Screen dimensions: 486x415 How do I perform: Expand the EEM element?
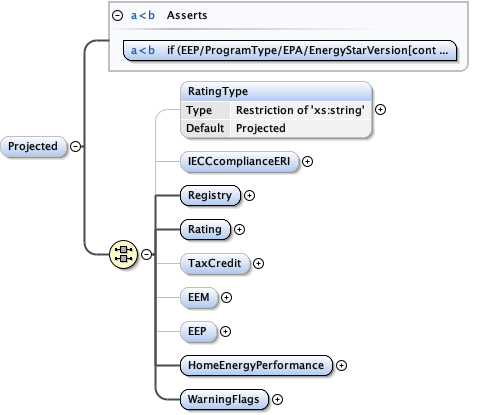pos(226,297)
